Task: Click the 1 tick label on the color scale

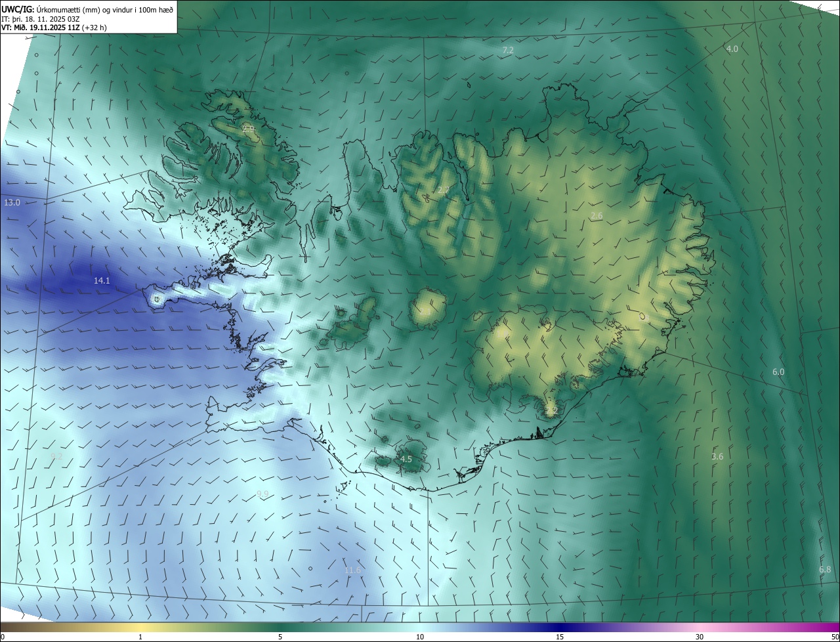Action: (140, 637)
